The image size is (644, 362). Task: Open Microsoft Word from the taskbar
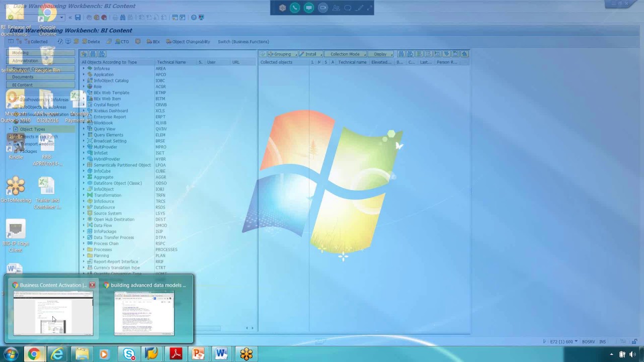tap(221, 354)
